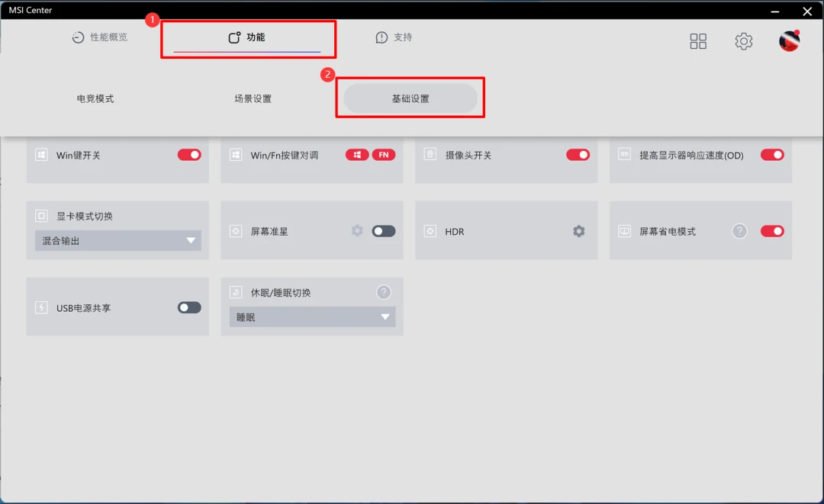Select the 场景设置 sub-tab
This screenshot has width=824, height=504.
click(253, 98)
